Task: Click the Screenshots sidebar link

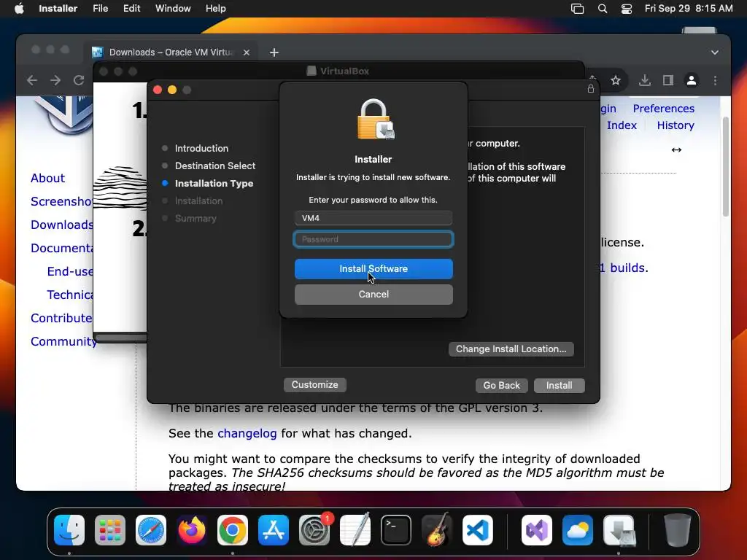Action: [x=61, y=201]
